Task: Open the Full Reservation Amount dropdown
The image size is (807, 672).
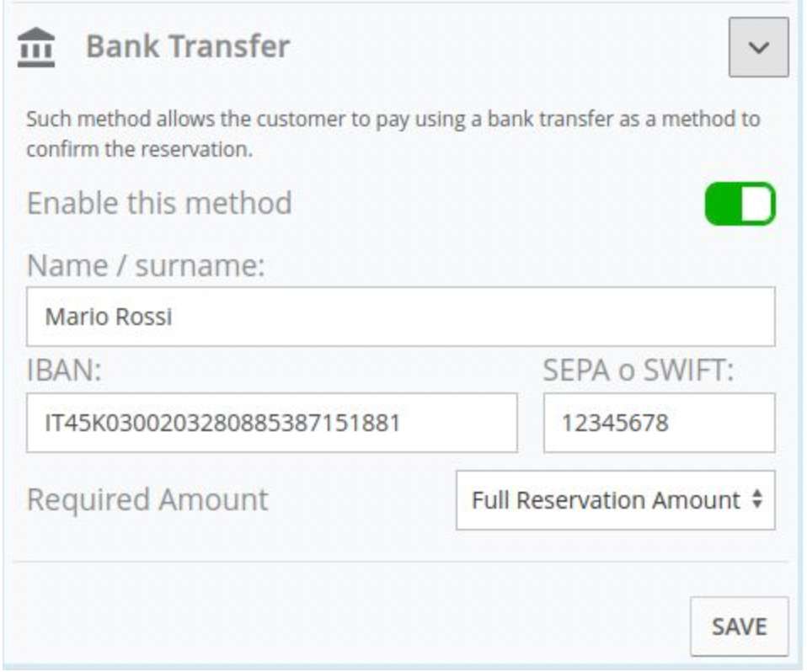Action: (616, 500)
